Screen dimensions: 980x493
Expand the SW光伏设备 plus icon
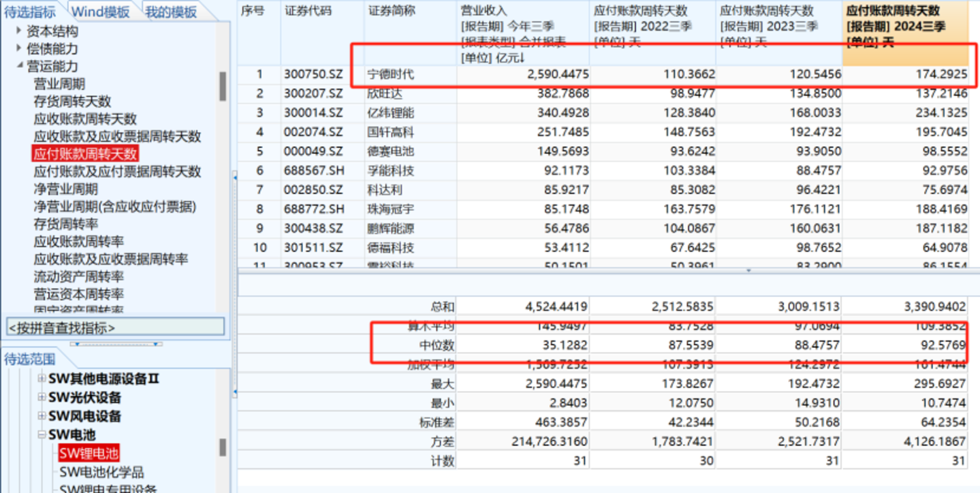tap(42, 397)
